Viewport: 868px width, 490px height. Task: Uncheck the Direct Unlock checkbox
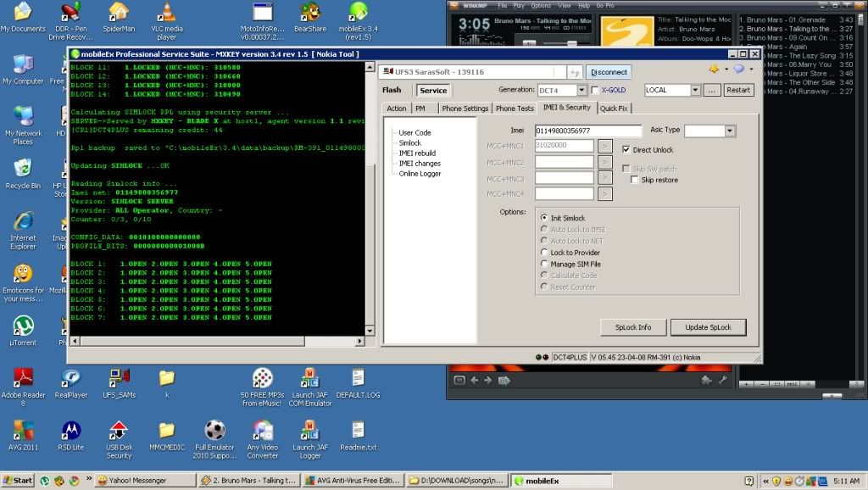coord(626,149)
